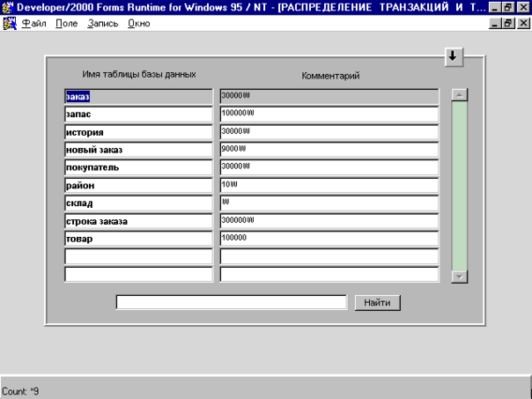The height and width of the screenshot is (399, 532).
Task: Click the form icon beside Файл menu
Action: click(x=10, y=24)
